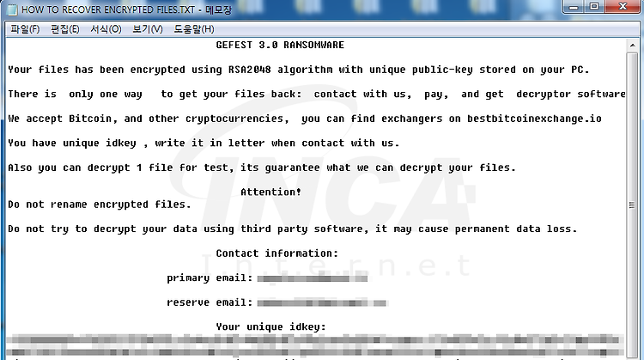644x360 pixels.
Task: Click on the blurred primary email address
Action: (x=313, y=278)
